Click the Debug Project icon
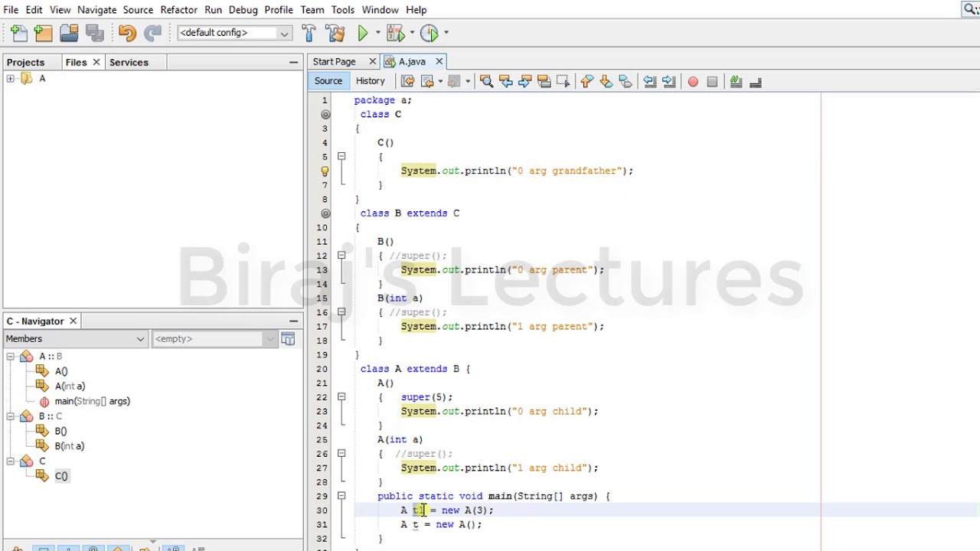The image size is (980, 551). 395,33
